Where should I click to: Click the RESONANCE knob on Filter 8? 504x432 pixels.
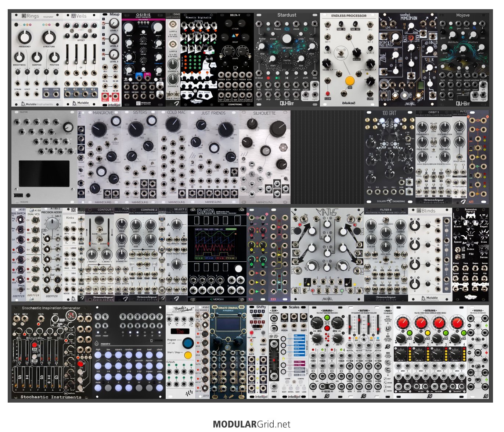(386, 232)
